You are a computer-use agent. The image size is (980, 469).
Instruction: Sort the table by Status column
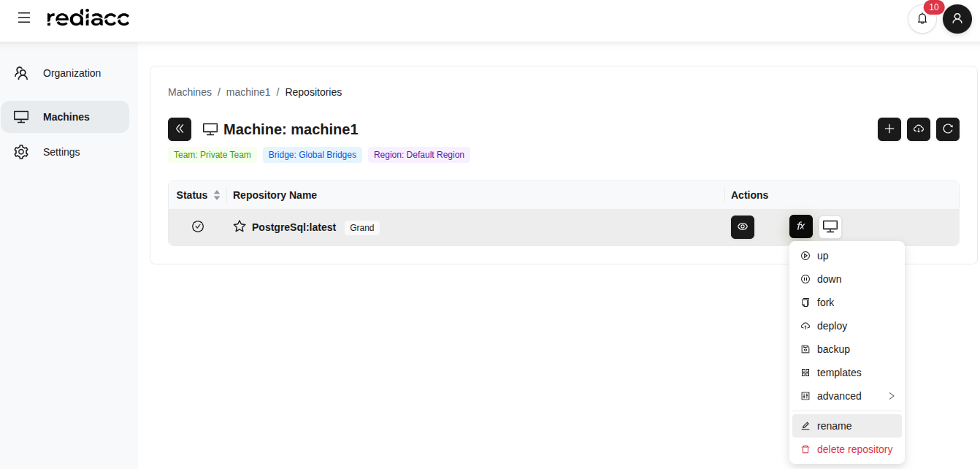click(x=216, y=195)
